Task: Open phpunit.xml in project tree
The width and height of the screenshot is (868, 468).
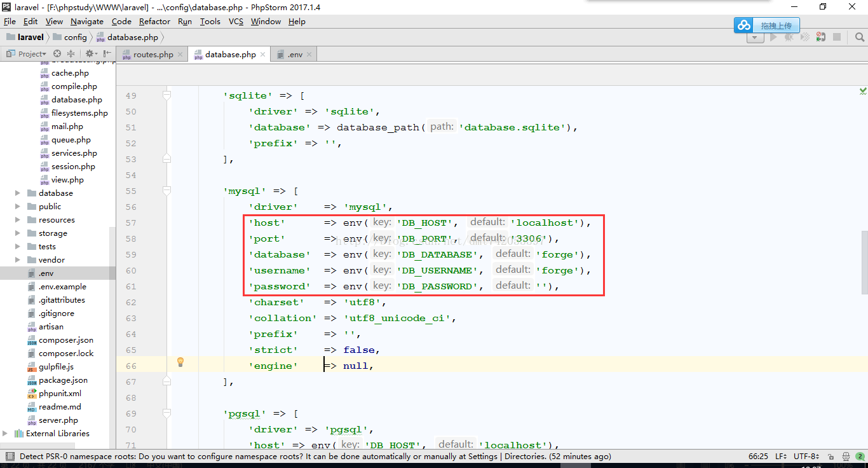Action: point(60,394)
